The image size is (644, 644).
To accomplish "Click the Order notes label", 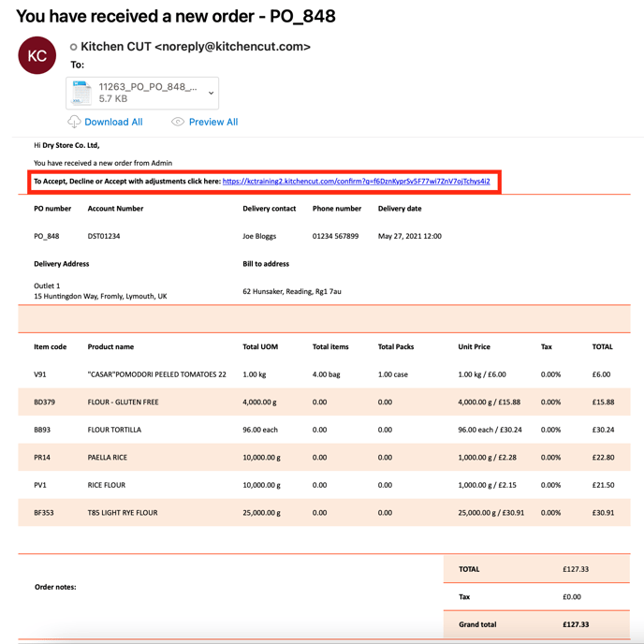I will (55, 587).
